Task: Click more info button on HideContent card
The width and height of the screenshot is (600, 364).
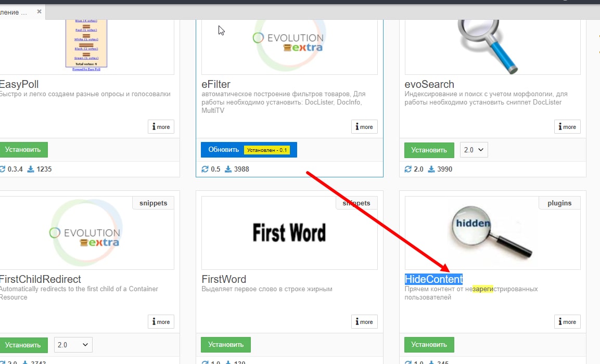Action: [x=567, y=322]
